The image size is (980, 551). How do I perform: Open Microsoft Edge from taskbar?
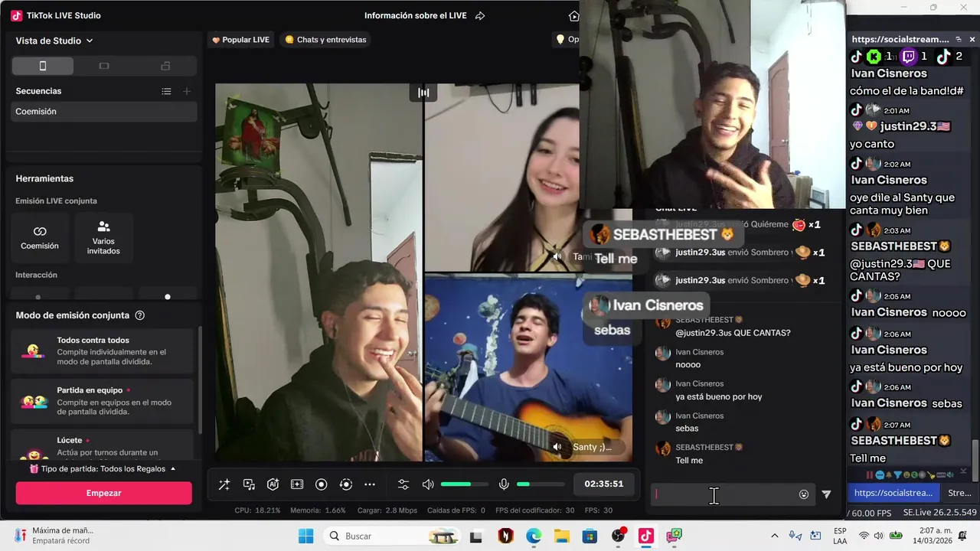coord(534,536)
